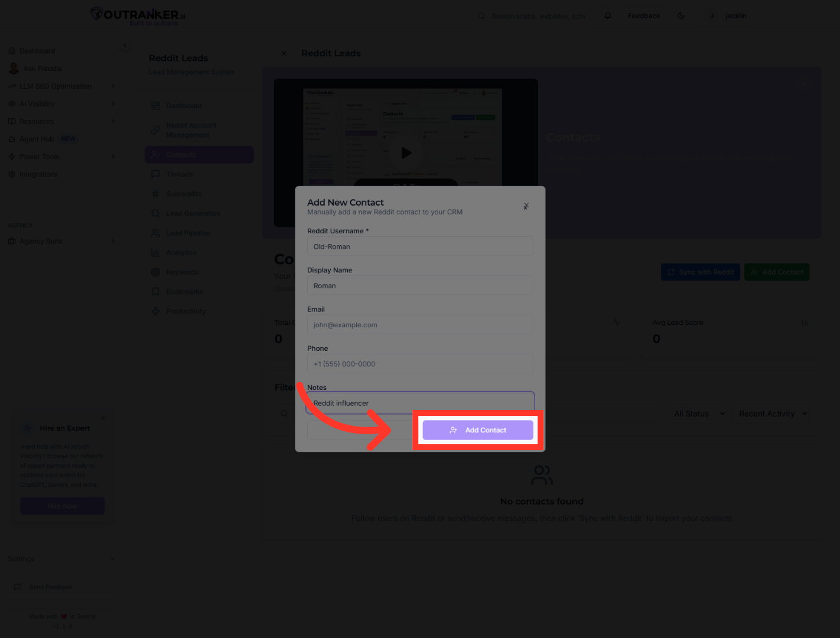
Task: Open the jacklin user account menu
Action: 728,16
